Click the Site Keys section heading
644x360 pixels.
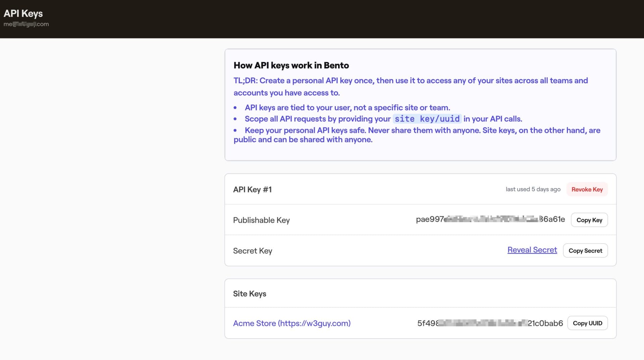250,294
